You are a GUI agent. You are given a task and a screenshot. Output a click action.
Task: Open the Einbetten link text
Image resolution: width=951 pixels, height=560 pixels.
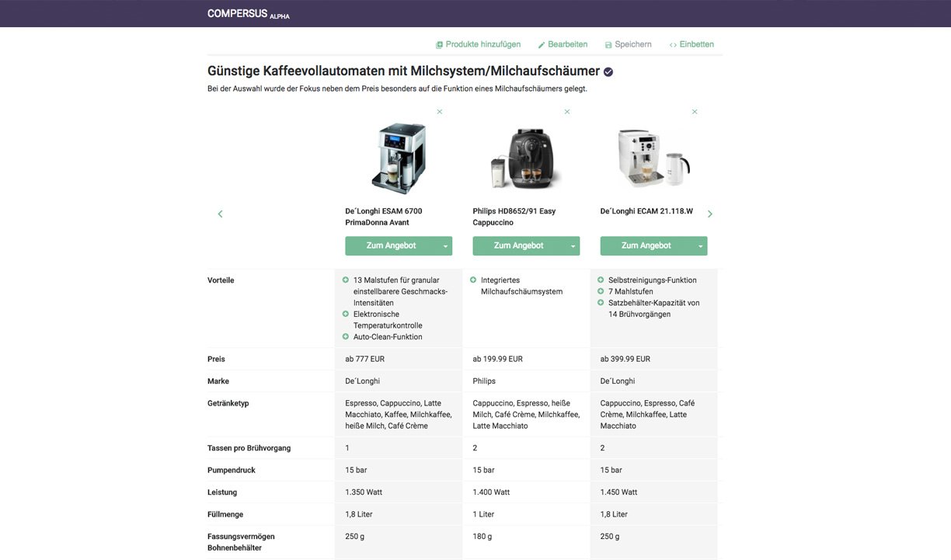(x=697, y=44)
